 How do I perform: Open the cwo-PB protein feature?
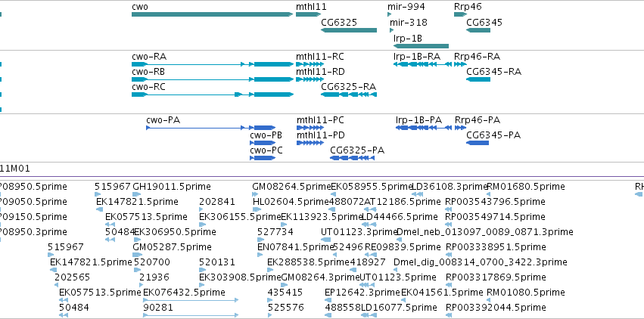(263, 143)
